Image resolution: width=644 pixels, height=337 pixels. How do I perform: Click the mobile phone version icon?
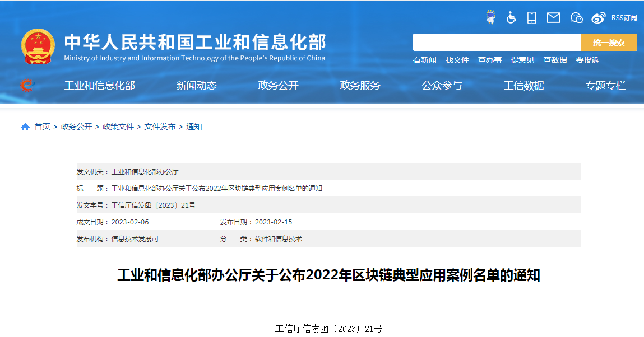(x=531, y=17)
